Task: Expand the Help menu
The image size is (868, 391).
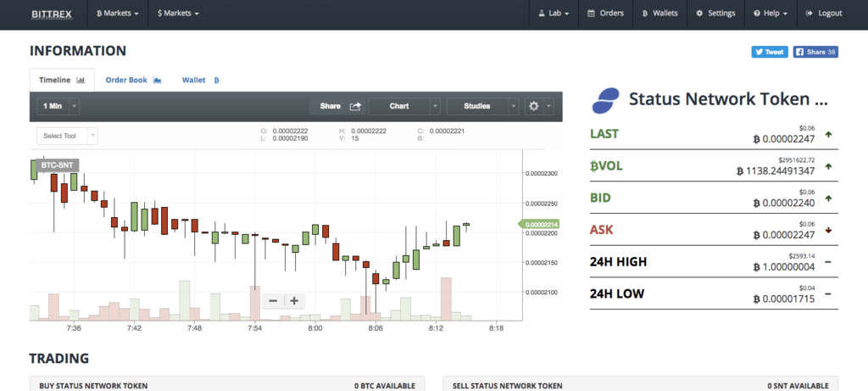Action: pyautogui.click(x=771, y=14)
